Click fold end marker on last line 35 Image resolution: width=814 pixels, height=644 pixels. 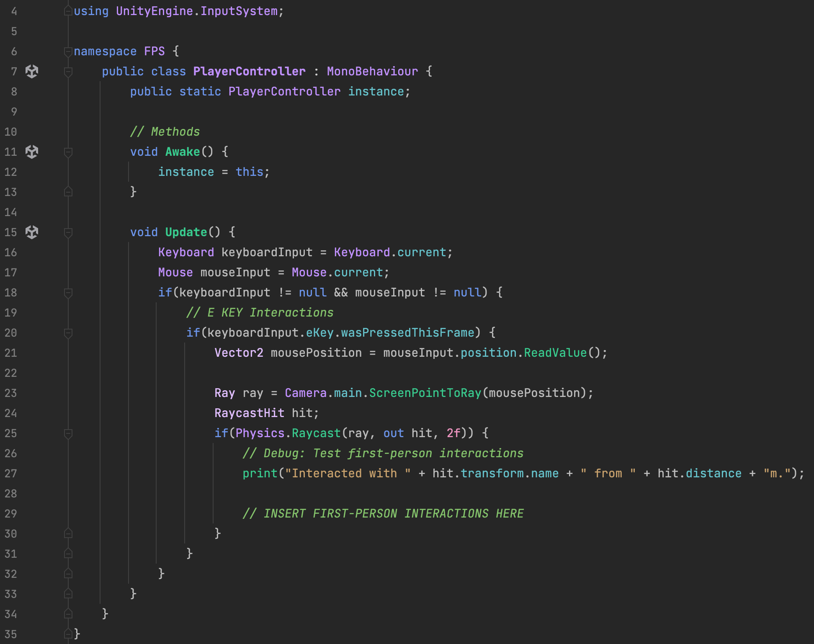click(68, 634)
